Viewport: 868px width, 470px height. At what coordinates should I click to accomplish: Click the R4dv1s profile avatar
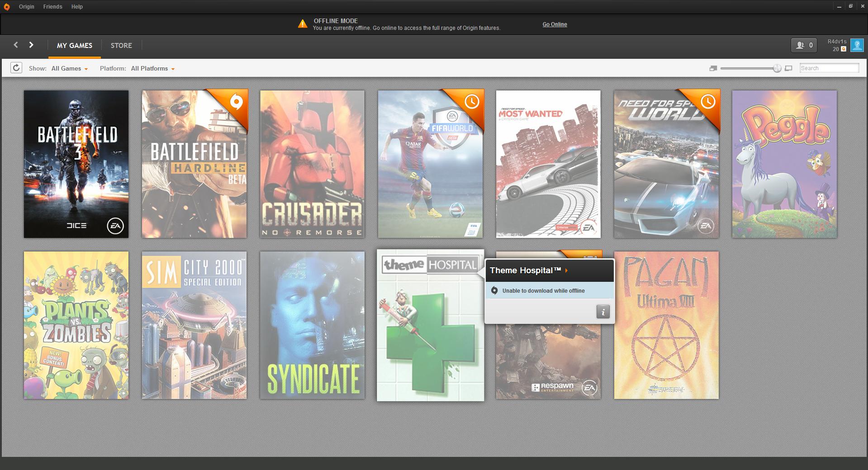tap(857, 45)
